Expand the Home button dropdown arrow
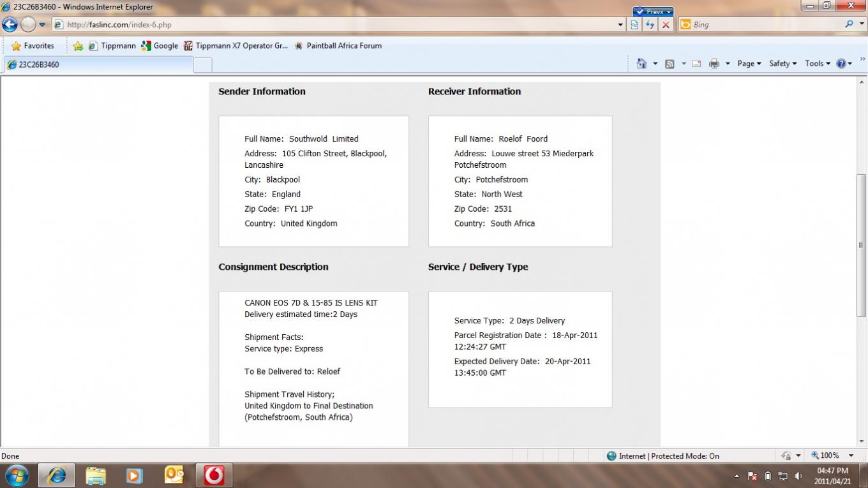 tap(655, 64)
